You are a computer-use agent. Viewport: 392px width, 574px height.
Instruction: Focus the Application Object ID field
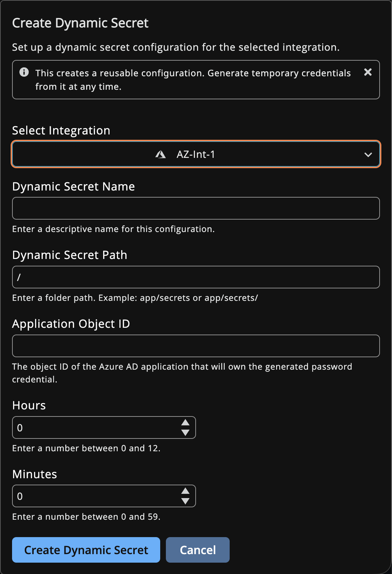click(x=196, y=346)
